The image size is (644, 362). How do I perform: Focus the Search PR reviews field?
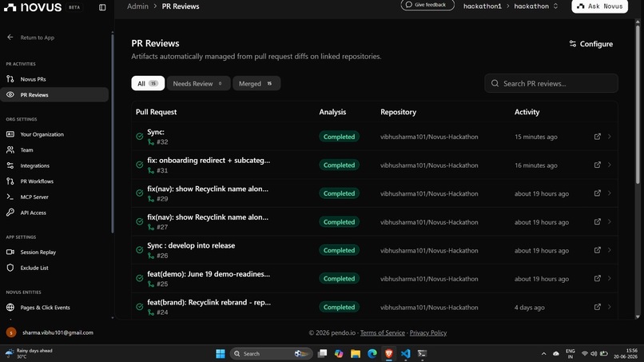[551, 83]
